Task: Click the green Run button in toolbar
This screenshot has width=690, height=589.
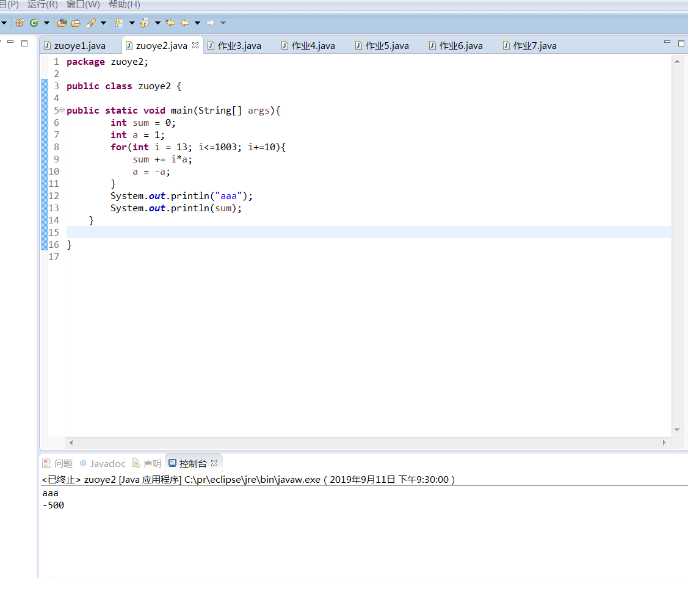Action: coord(33,22)
